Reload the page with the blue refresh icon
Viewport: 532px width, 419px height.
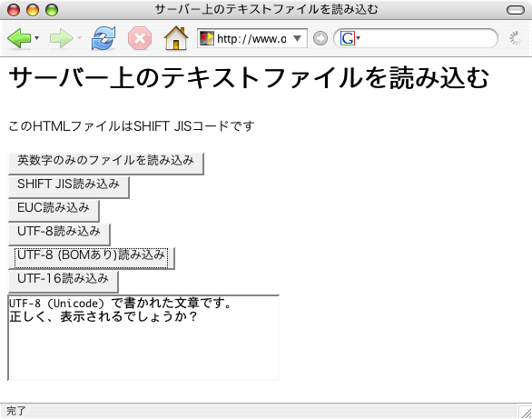(103, 38)
